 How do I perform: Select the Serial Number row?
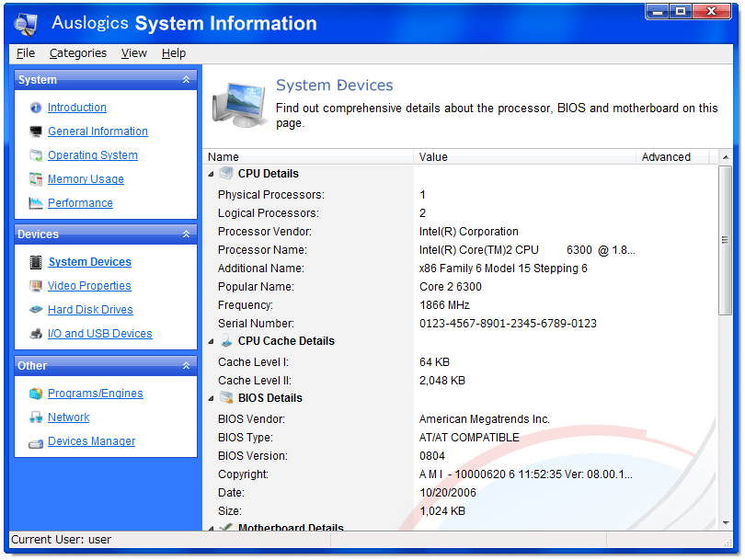point(460,324)
